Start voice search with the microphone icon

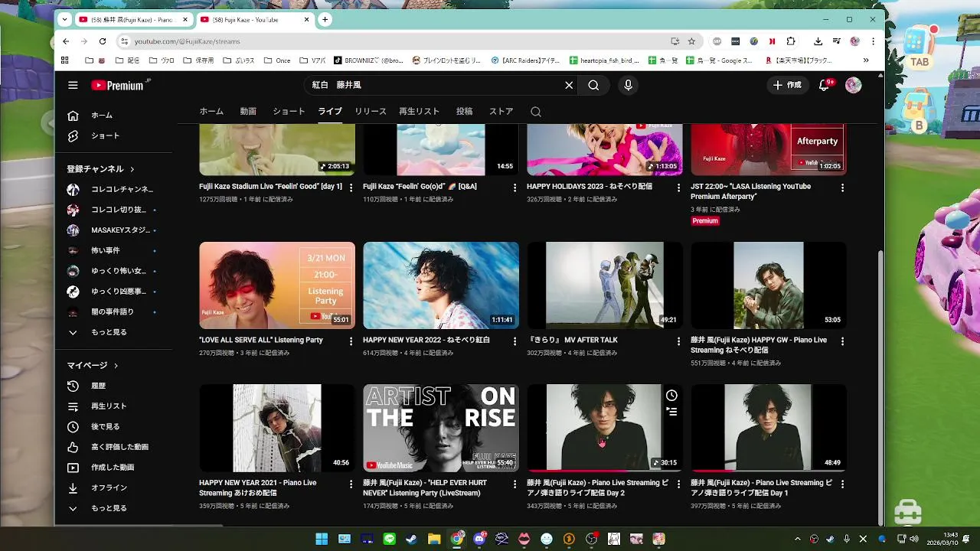point(628,86)
